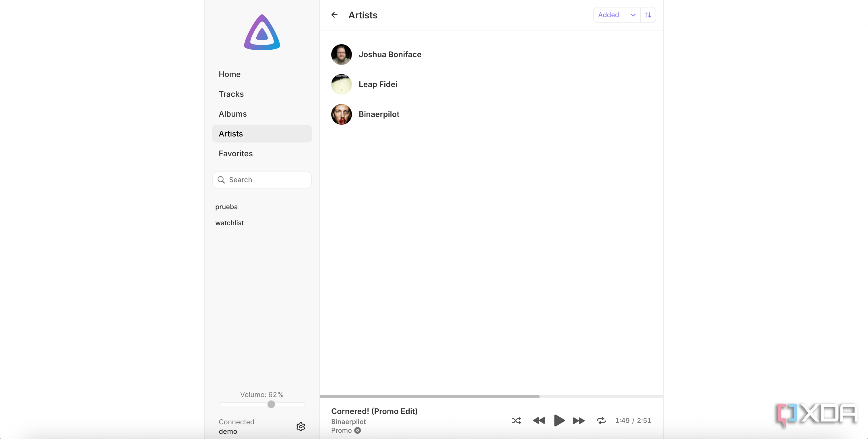Open Albums in the sidebar
Screen dimensions: 868x439
(262, 114)
